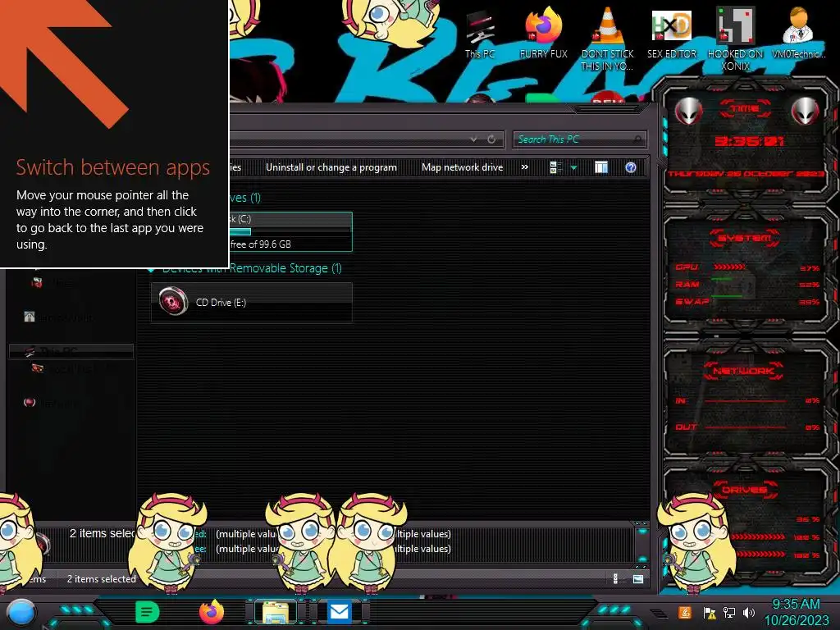Viewport: 840px width, 630px height.
Task: Click the DRIVES widget header
Action: click(x=745, y=490)
